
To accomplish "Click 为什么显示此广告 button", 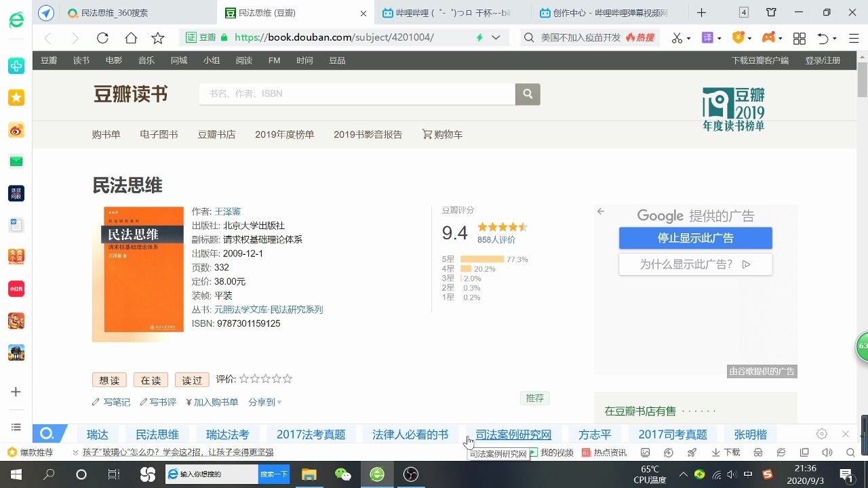I will pos(696,264).
